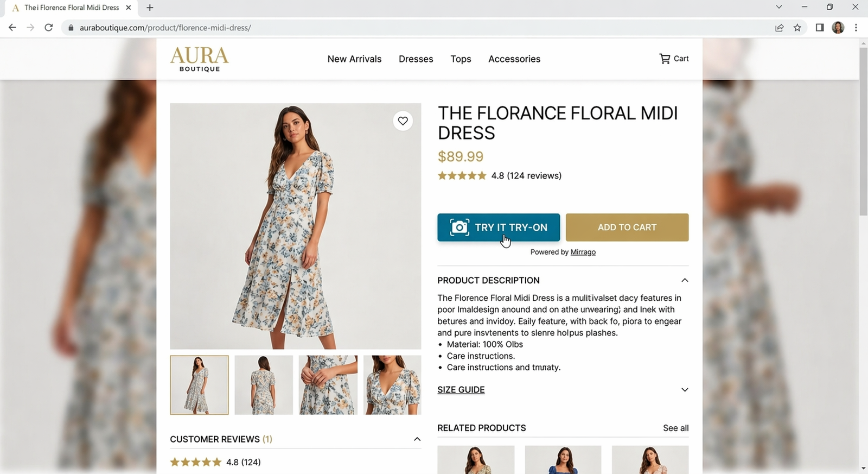Click the browser profile avatar
Viewport: 868px width, 474px height.
(x=838, y=27)
